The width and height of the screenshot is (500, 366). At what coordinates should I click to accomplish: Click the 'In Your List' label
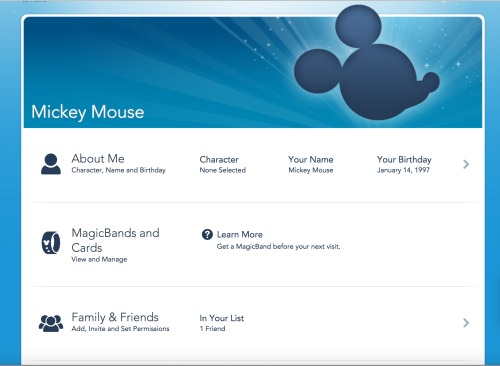222,318
